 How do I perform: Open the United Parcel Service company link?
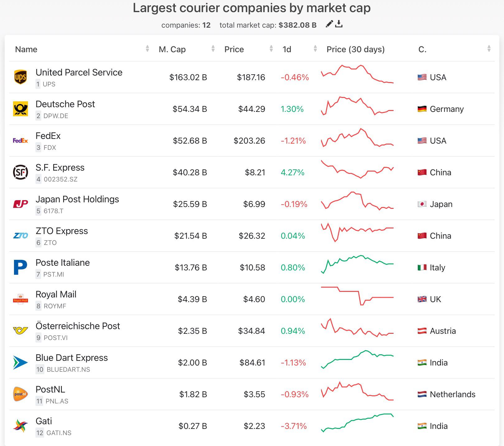tap(79, 72)
